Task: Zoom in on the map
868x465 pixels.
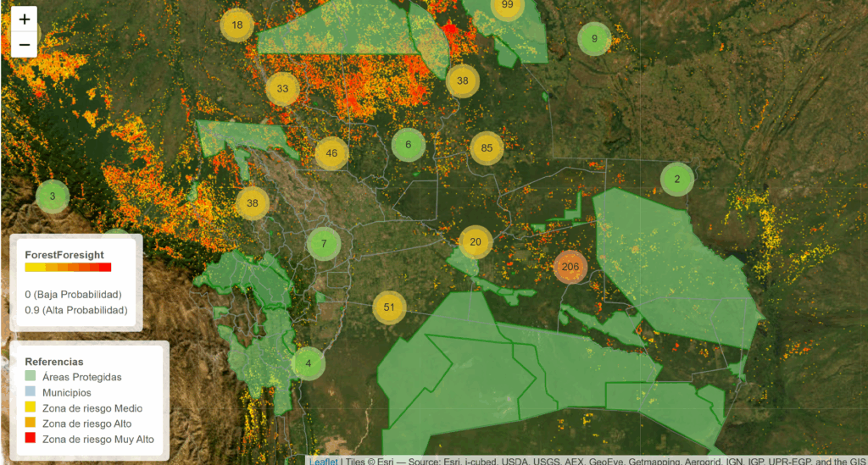Action: click(25, 19)
